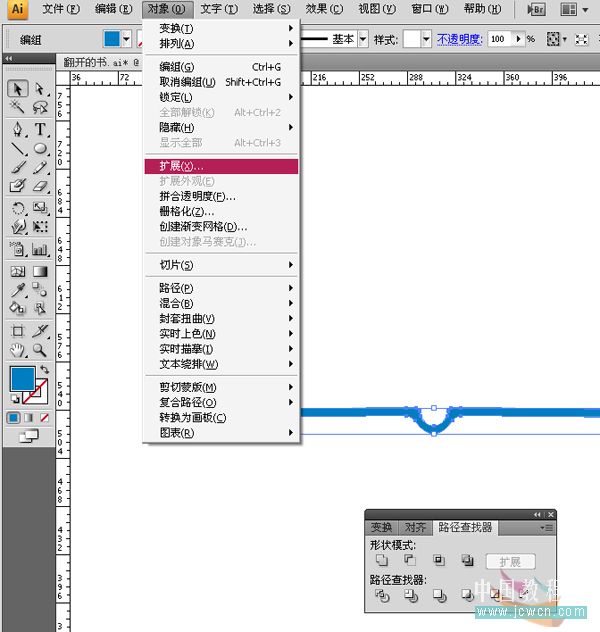Select the Symbol Sprayer tool
Image resolution: width=600 pixels, height=632 pixels.
(17, 249)
